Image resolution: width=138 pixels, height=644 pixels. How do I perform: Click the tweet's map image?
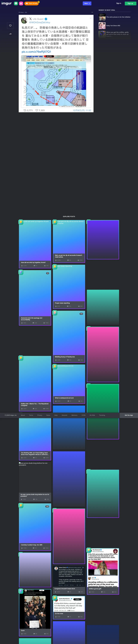click(x=56, y=81)
